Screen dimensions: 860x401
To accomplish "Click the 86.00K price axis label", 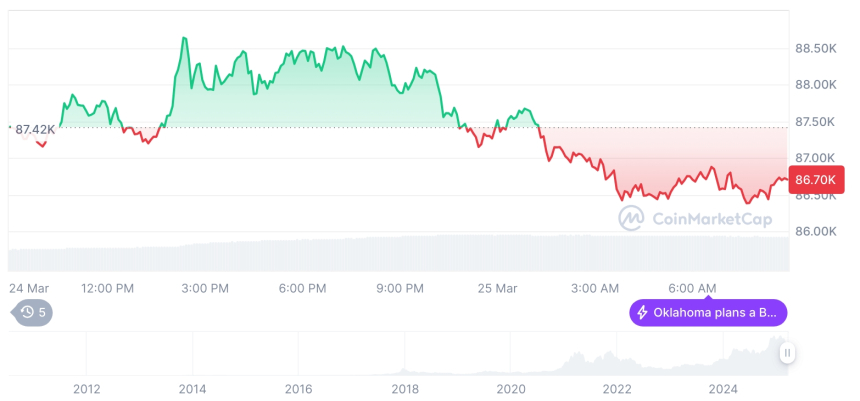I will (816, 231).
